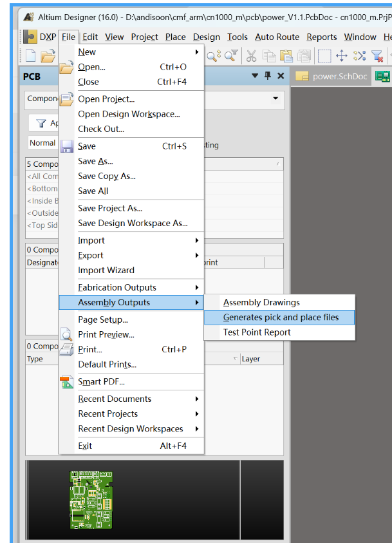Click Generates pick and place files
Image resolution: width=392 pixels, height=543 pixels.
(279, 317)
